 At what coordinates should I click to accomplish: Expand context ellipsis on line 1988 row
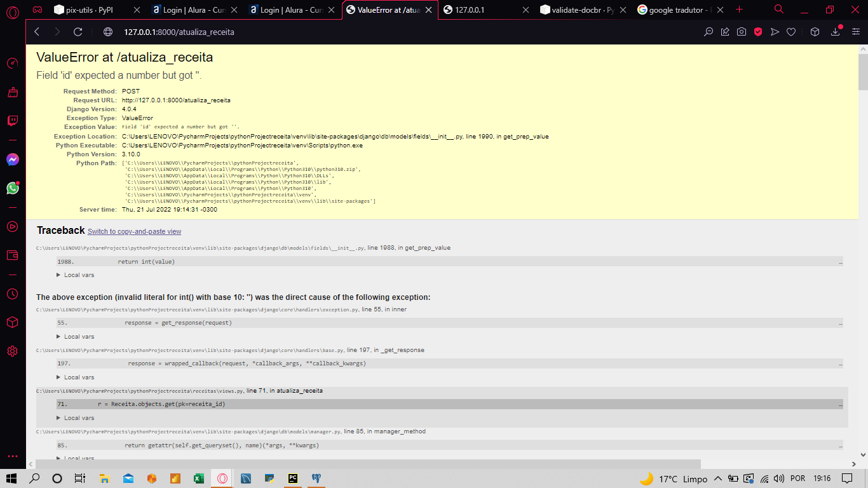coord(841,262)
